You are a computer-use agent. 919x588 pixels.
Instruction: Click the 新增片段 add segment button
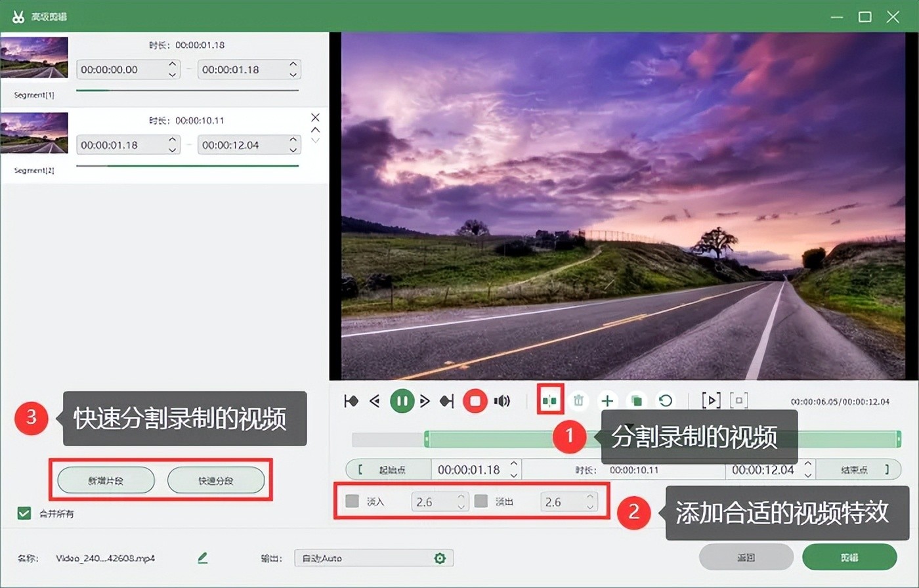[x=106, y=481]
